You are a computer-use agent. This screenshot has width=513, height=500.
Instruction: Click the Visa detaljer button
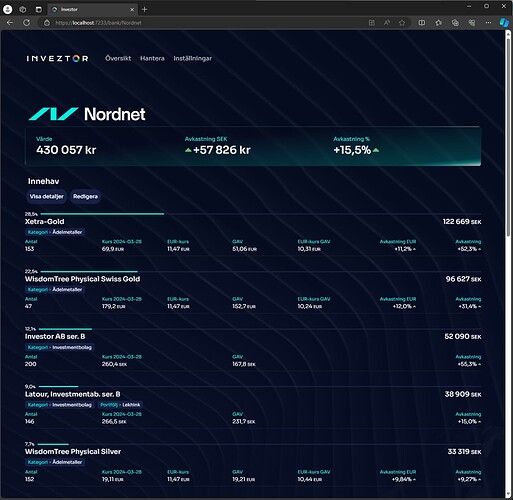[46, 196]
